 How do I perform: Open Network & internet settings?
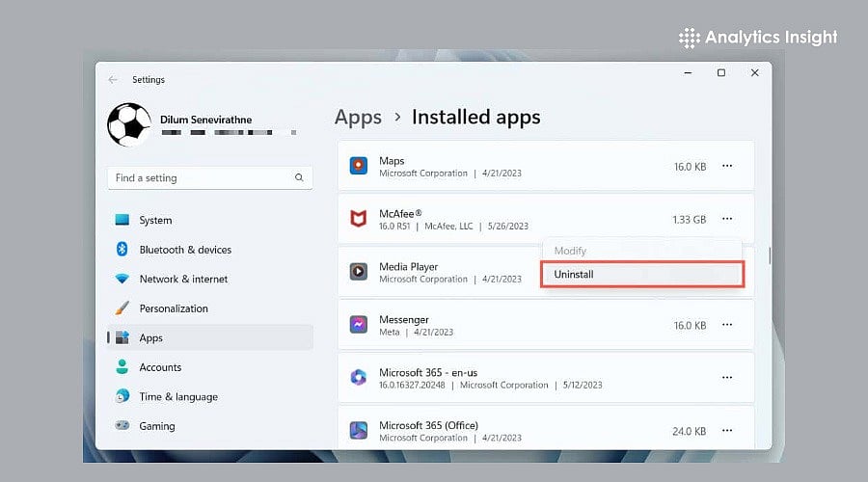pyautogui.click(x=183, y=280)
